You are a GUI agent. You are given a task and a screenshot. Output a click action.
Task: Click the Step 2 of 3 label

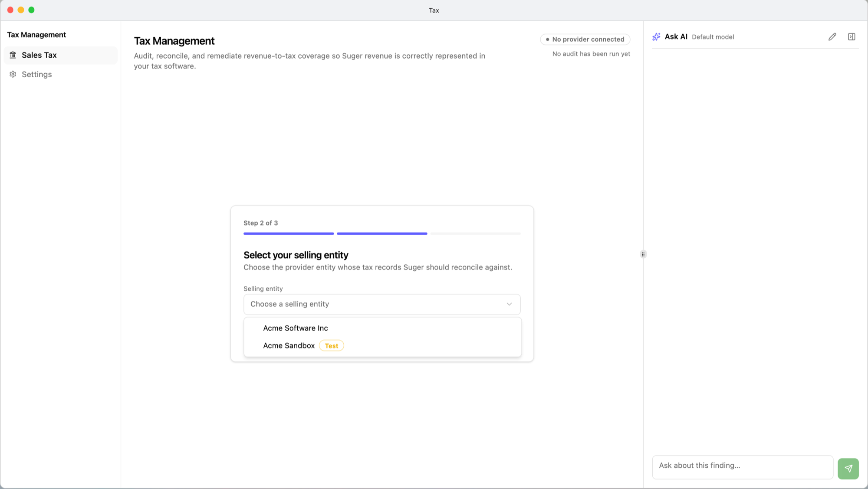coord(260,223)
